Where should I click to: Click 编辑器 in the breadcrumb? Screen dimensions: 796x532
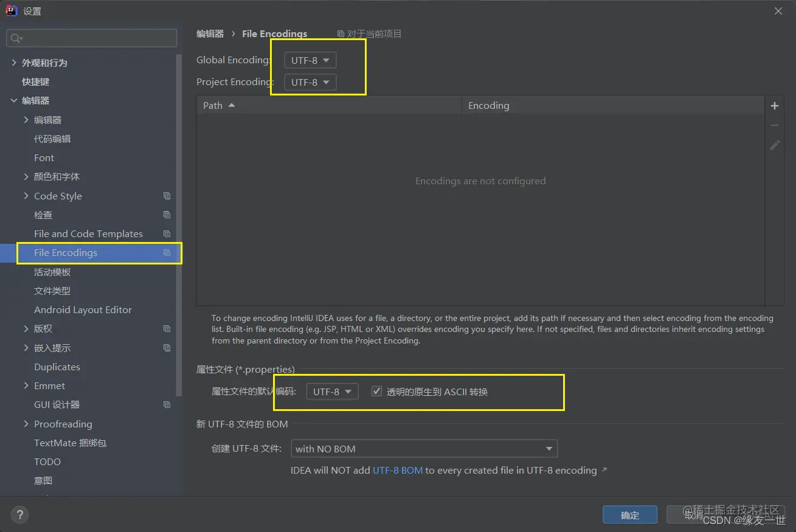click(x=210, y=34)
